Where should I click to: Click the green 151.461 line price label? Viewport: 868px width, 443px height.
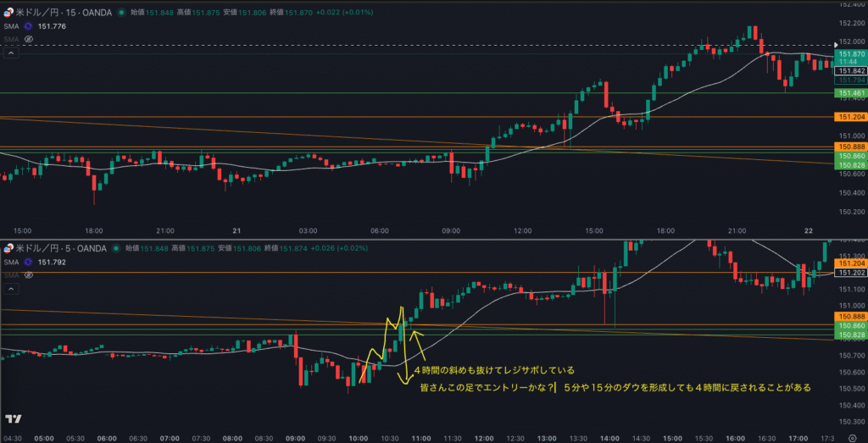pos(851,93)
